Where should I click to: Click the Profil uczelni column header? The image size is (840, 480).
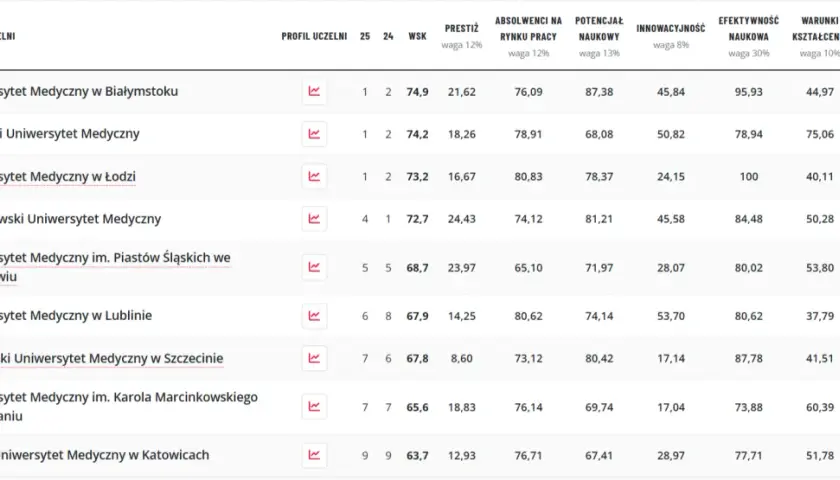[x=314, y=36]
